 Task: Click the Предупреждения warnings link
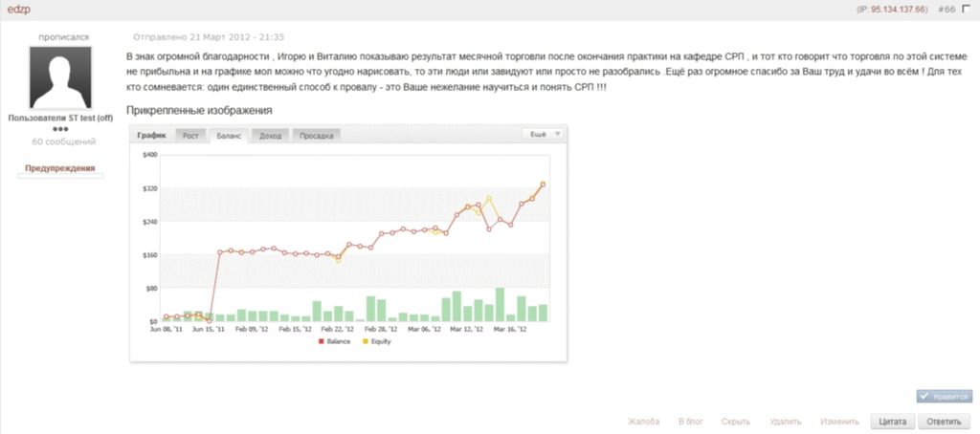click(60, 168)
